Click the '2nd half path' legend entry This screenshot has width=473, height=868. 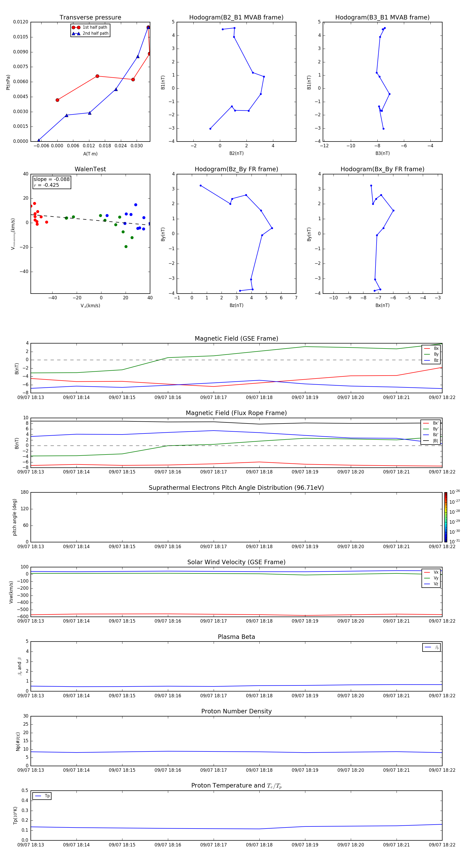pyautogui.click(x=90, y=33)
